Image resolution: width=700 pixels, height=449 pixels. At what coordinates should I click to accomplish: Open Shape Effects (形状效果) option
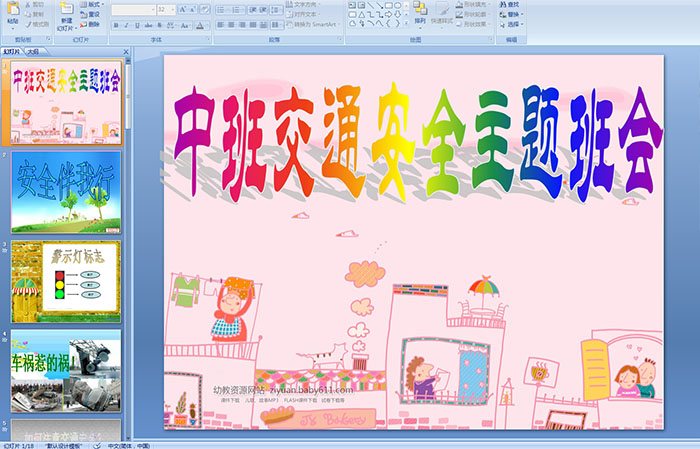pyautogui.click(x=474, y=24)
